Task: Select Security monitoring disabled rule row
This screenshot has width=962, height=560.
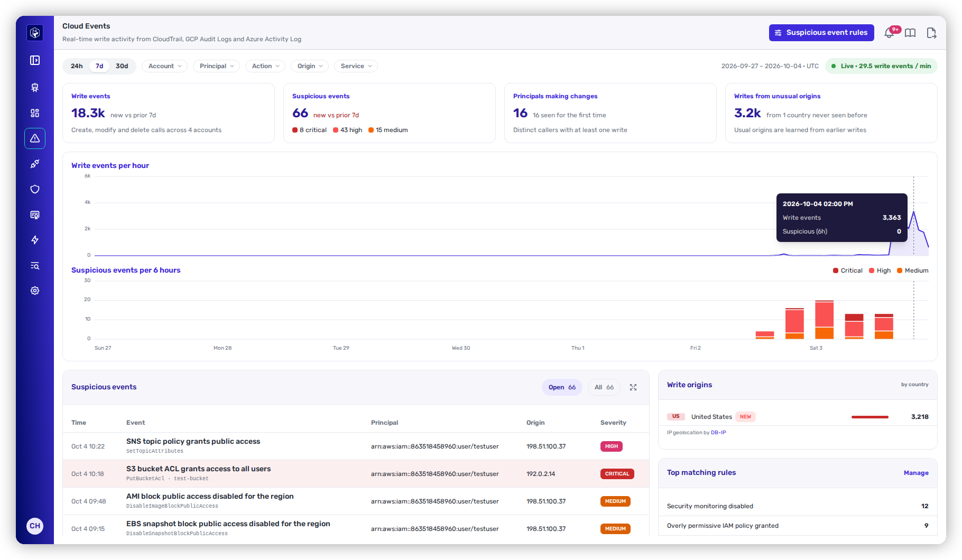Action: point(798,506)
